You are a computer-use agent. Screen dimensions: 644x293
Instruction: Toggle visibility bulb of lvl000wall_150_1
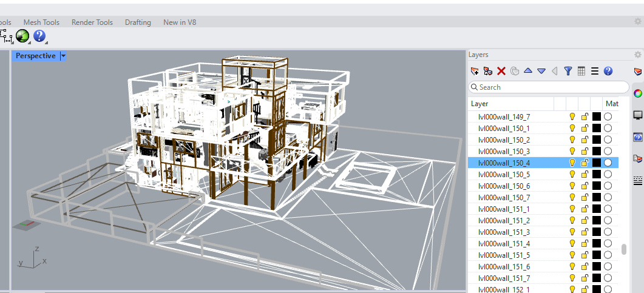[572, 129]
